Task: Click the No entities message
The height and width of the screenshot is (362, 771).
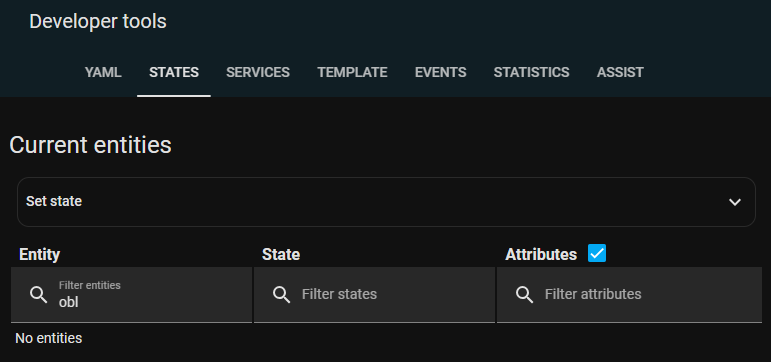Action: [x=49, y=338]
